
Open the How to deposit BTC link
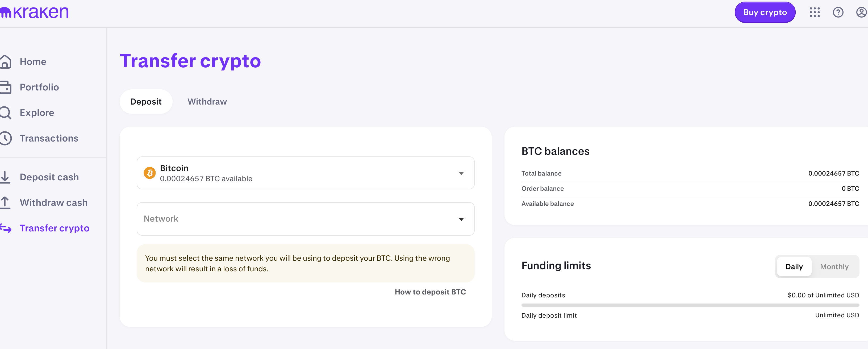[430, 292]
